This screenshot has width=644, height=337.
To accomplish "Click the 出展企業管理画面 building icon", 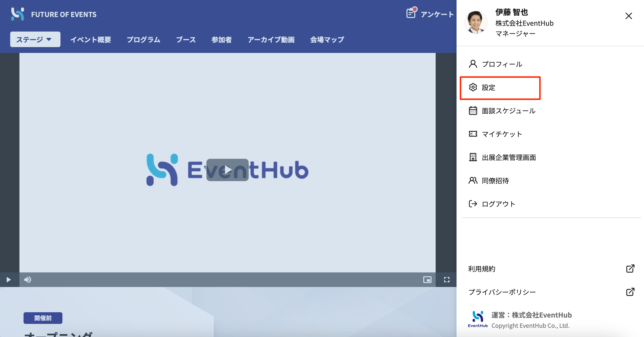I will (473, 157).
